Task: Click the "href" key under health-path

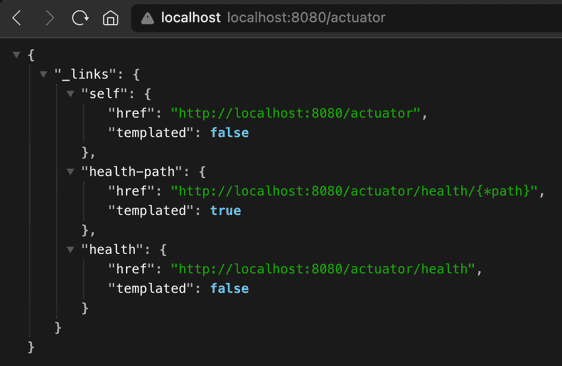Action: point(132,191)
